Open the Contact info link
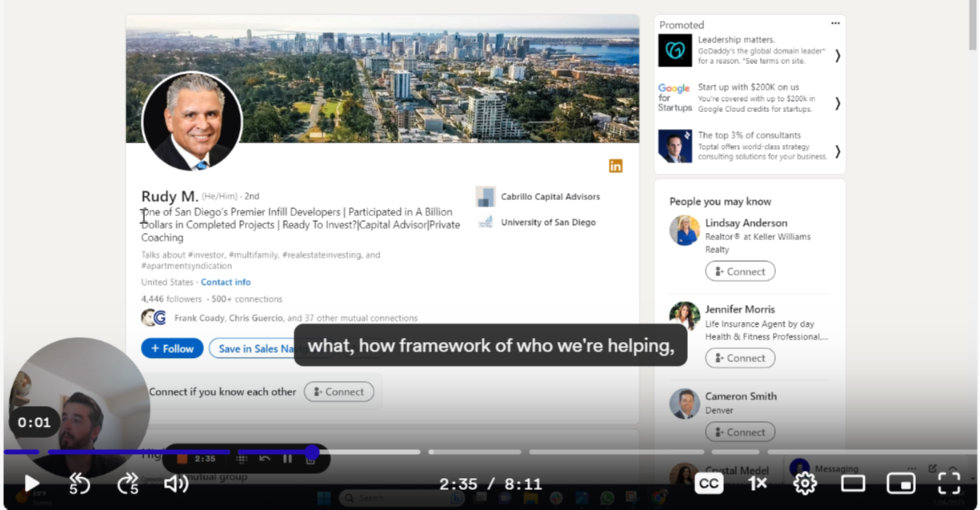This screenshot has width=980, height=510. click(x=226, y=282)
